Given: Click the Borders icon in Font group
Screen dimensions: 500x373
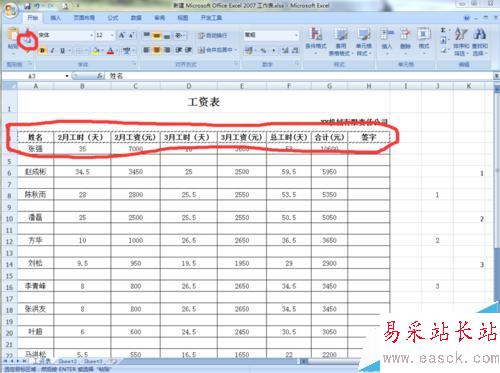Looking at the screenshot, I should [79, 51].
